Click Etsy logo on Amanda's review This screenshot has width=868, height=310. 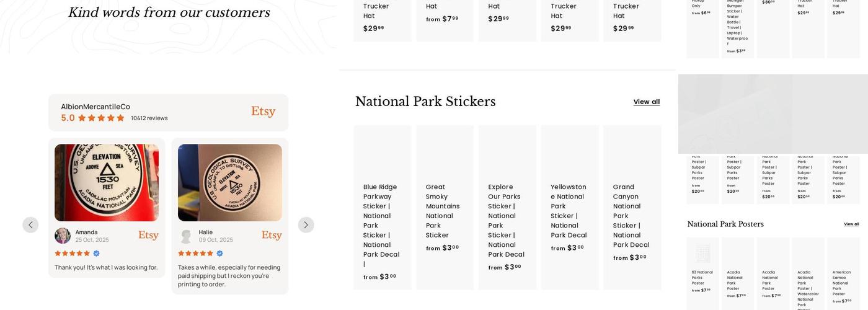point(148,236)
